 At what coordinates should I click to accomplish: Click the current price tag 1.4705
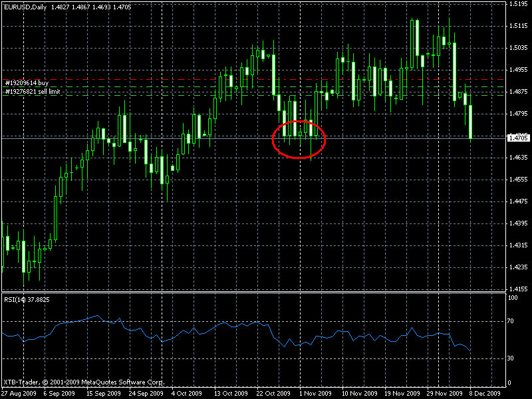click(518, 138)
